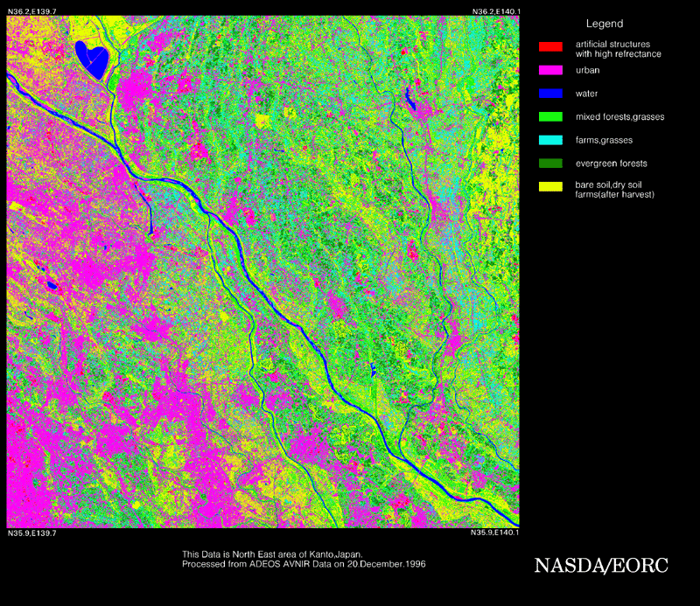Click the cyan farms,grasses legend swatch

(x=550, y=140)
